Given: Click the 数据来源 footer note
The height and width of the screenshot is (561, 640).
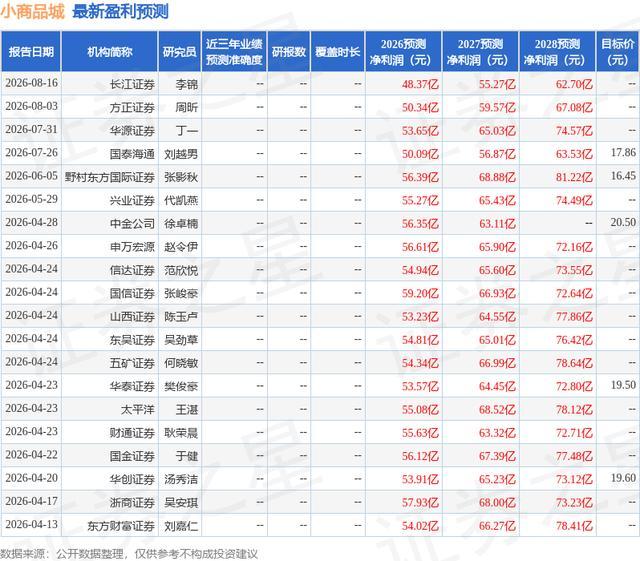Looking at the screenshot, I should click(x=129, y=554).
